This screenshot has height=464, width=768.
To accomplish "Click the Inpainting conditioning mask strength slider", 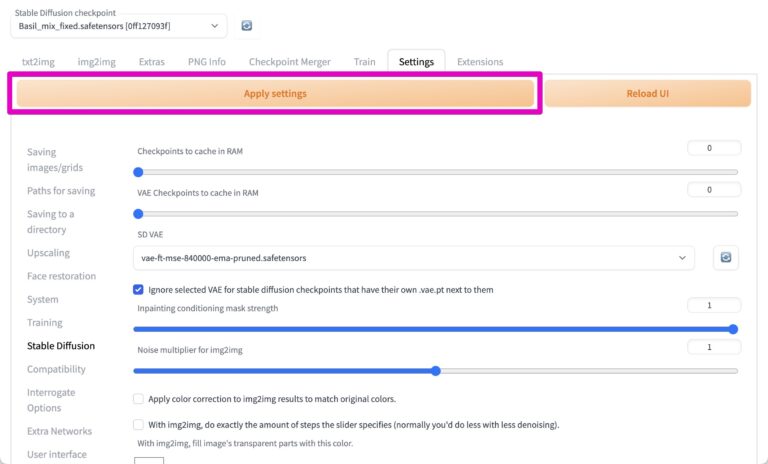I will 435,329.
